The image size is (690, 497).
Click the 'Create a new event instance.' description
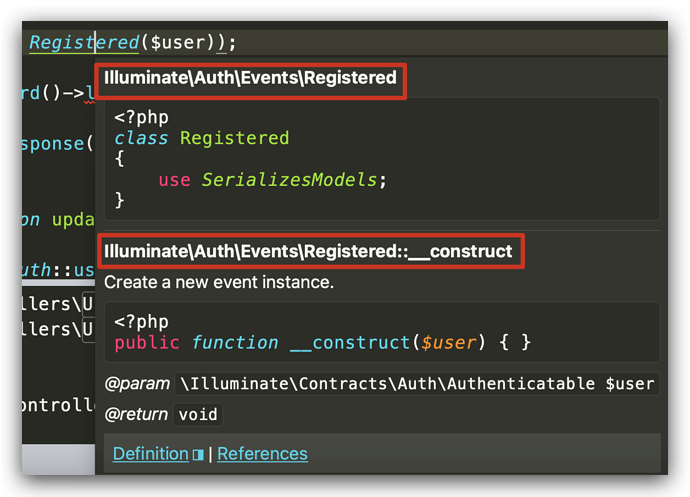tap(218, 282)
